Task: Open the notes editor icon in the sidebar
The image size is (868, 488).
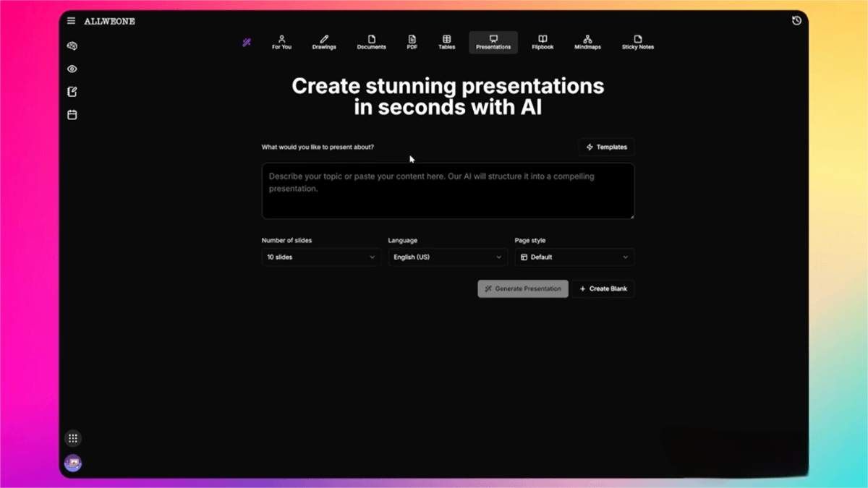Action: click(x=72, y=91)
